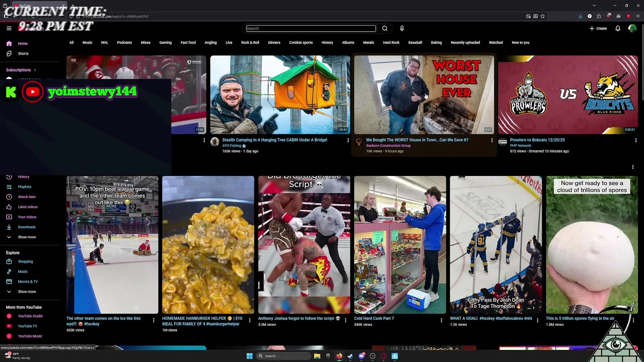Open the account avatar menu
Image resolution: width=644 pixels, height=362 pixels.
point(632,28)
